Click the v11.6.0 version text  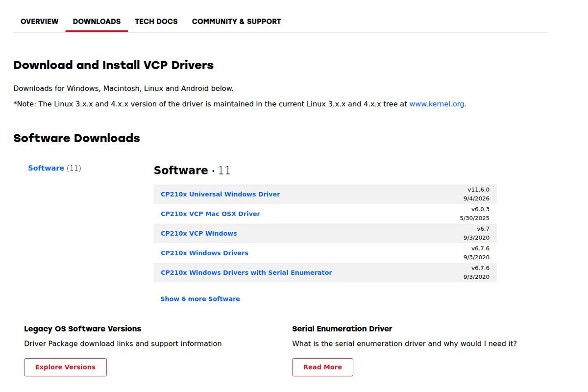click(478, 190)
